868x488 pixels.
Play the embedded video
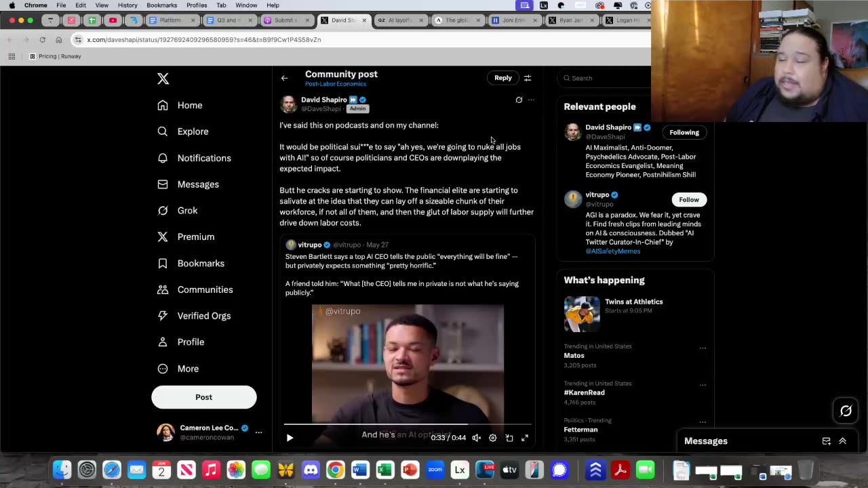290,438
